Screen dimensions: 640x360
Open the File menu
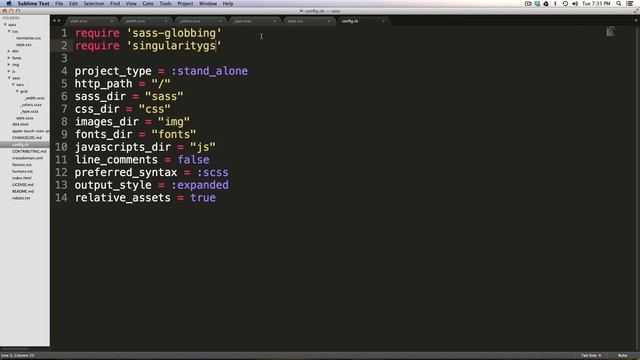pos(59,4)
